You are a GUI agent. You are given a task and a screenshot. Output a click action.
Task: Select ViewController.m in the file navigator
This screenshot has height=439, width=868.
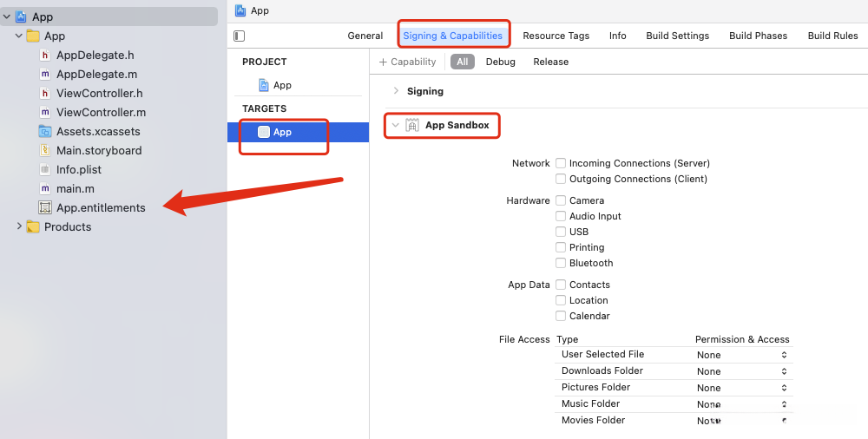pyautogui.click(x=101, y=113)
